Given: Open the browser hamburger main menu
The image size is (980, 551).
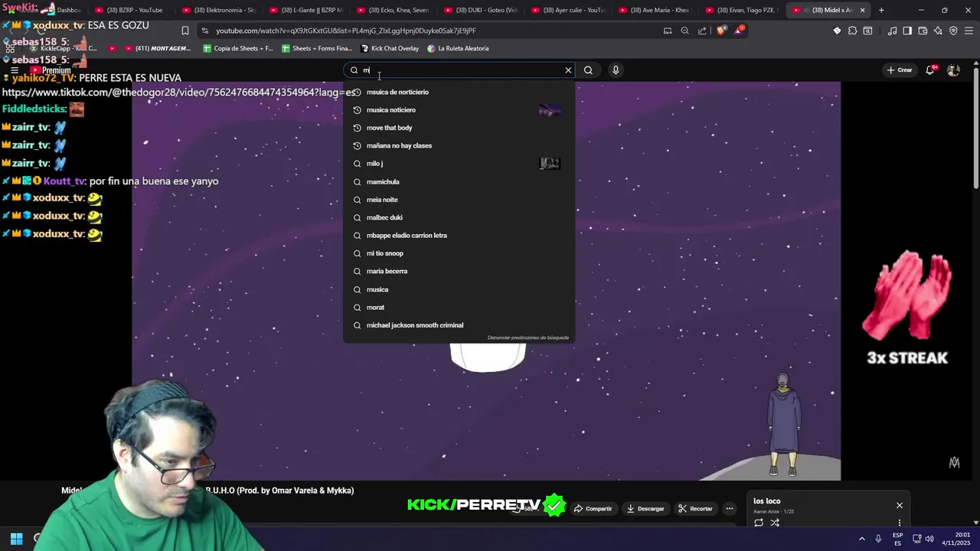Looking at the screenshot, I should pyautogui.click(x=969, y=31).
